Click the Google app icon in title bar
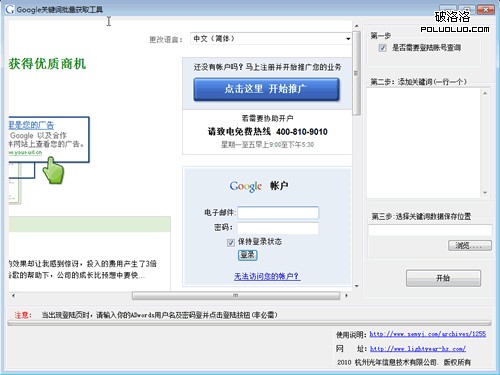 point(10,9)
